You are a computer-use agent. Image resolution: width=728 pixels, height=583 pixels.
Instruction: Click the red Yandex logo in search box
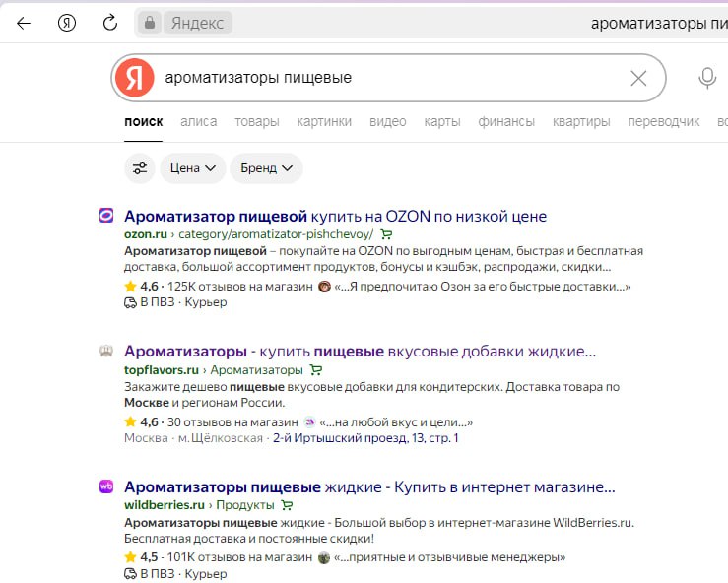point(134,78)
